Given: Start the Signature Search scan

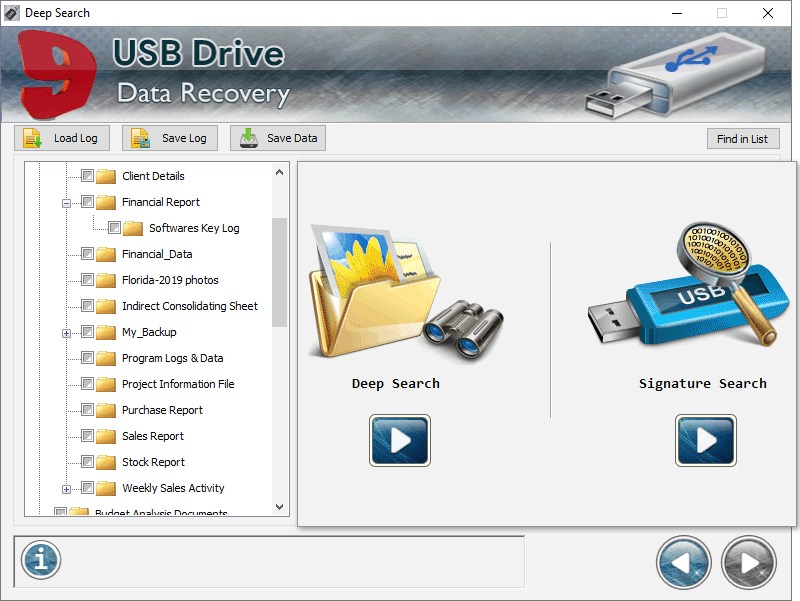Looking at the screenshot, I should point(706,440).
